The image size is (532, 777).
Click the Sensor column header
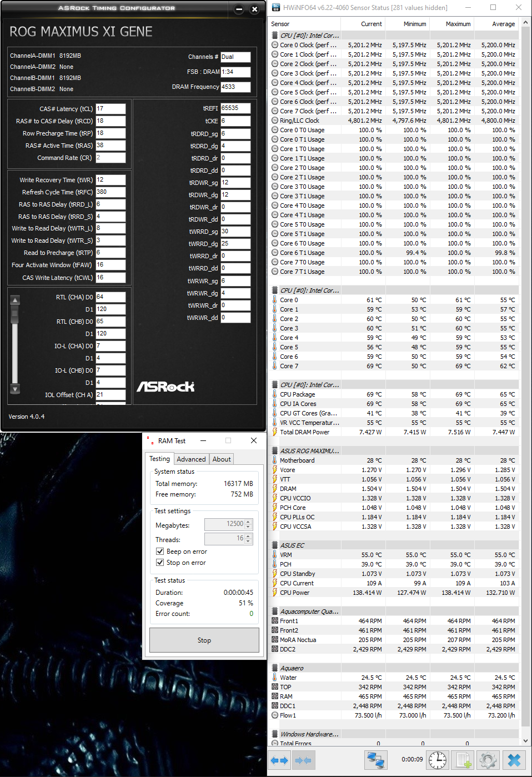click(304, 24)
